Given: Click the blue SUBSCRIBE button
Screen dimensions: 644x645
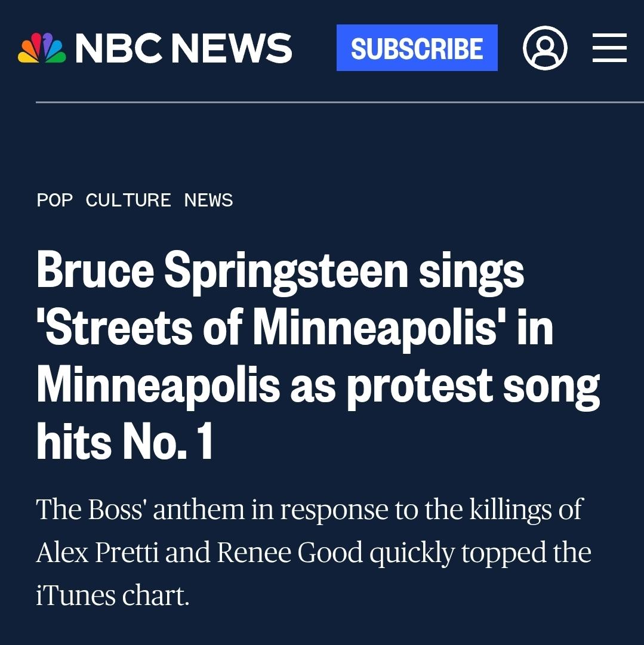Looking at the screenshot, I should tap(417, 48).
